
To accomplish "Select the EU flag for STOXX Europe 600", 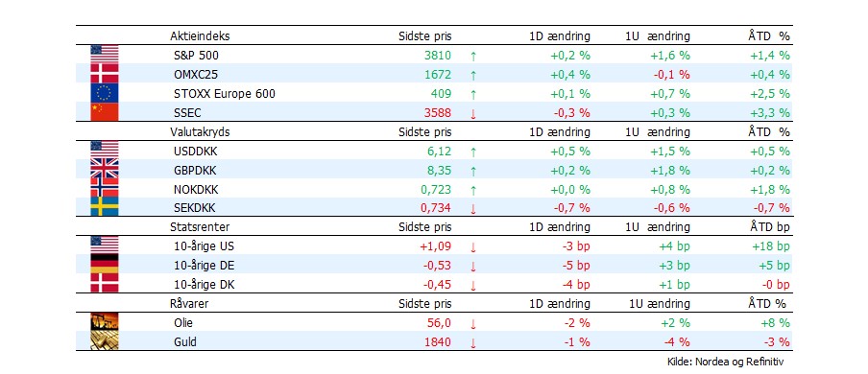I will click(x=105, y=93).
